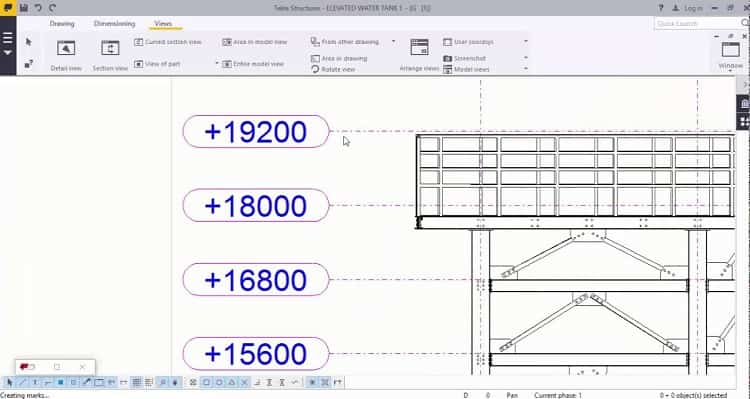Viewport: 750px width, 399px height.
Task: Click the Redo arrow icon
Action: click(x=53, y=8)
